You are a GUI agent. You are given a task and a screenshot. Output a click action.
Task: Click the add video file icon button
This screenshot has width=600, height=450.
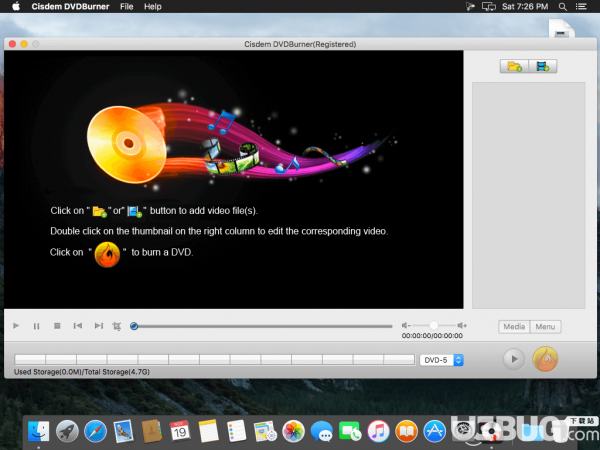click(543, 66)
